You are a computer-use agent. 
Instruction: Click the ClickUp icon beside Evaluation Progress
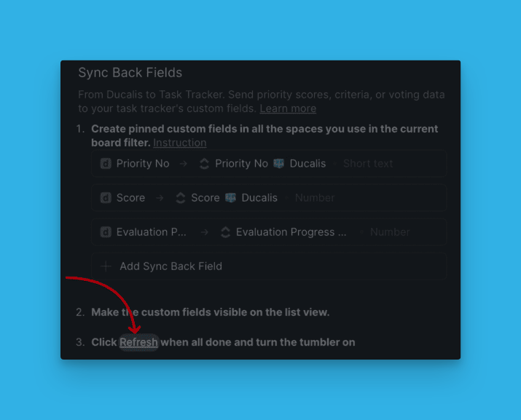coord(225,232)
